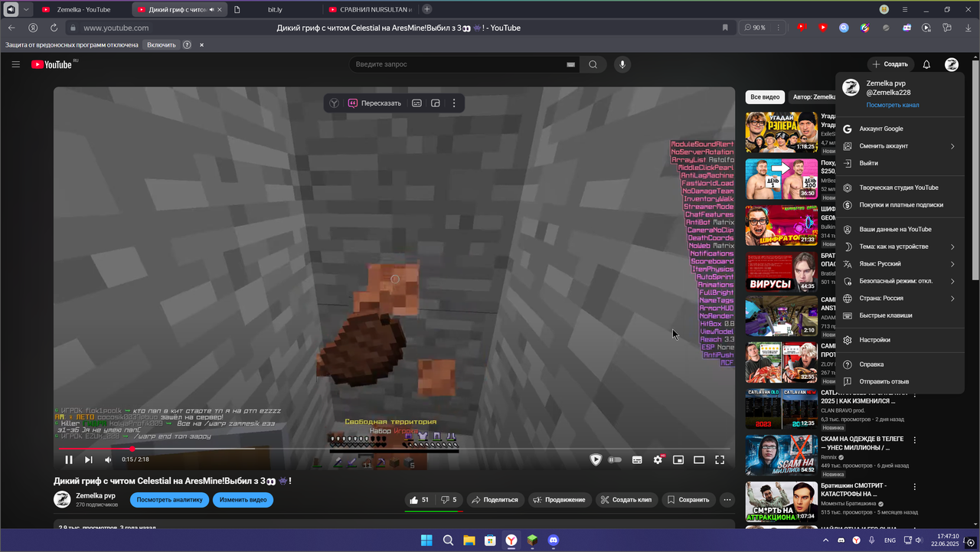
Task: Toggle subtitles in the video player
Action: [637, 459]
